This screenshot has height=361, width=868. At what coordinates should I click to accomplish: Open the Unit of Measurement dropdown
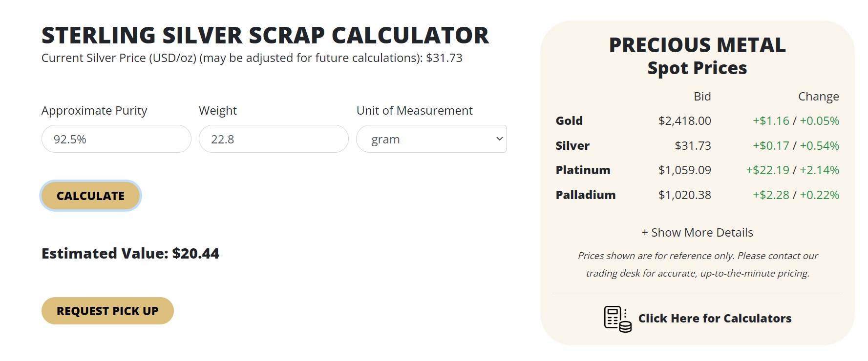pyautogui.click(x=431, y=139)
